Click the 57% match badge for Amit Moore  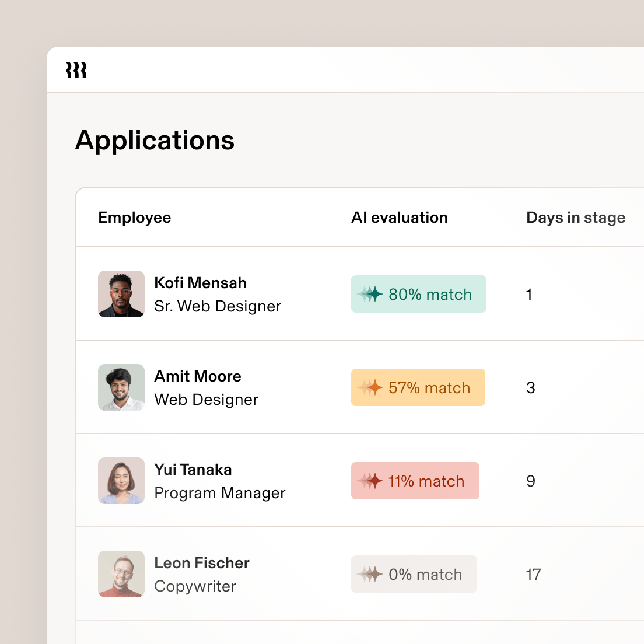click(418, 387)
